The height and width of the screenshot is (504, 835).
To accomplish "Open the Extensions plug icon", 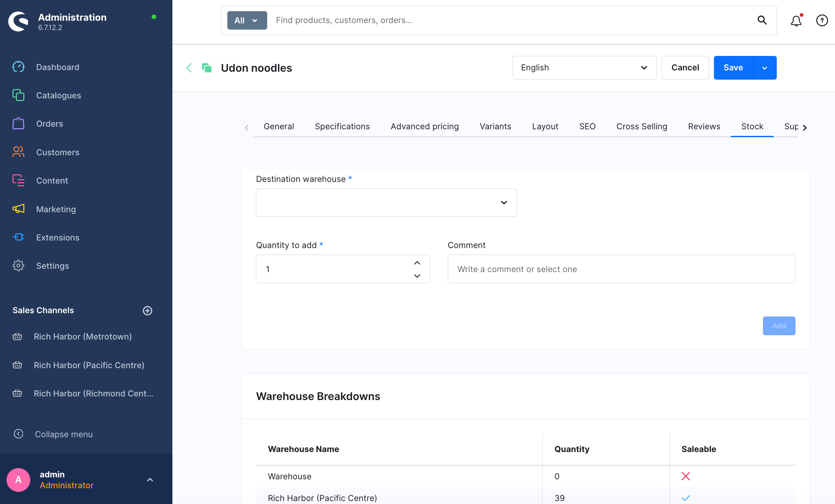I will point(18,237).
